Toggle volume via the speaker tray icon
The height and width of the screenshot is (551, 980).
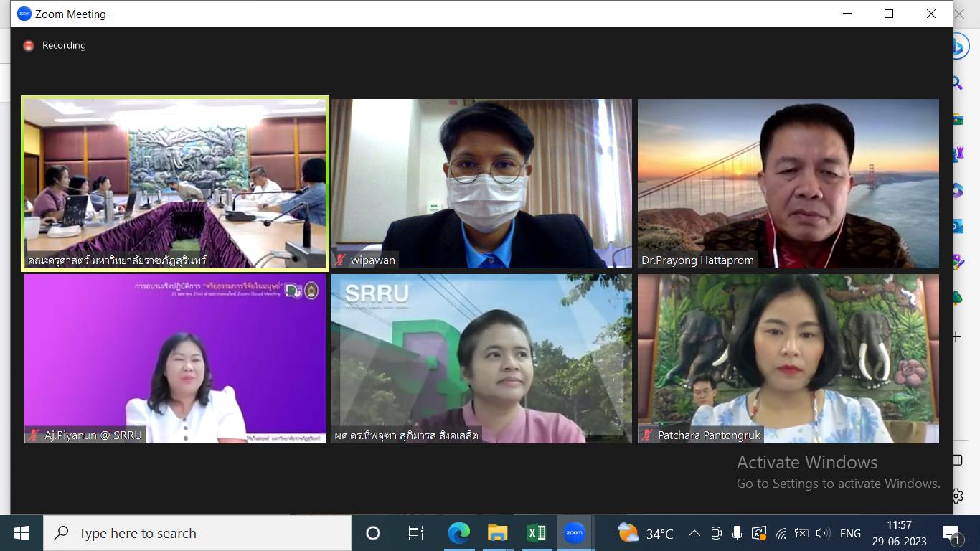(x=823, y=533)
